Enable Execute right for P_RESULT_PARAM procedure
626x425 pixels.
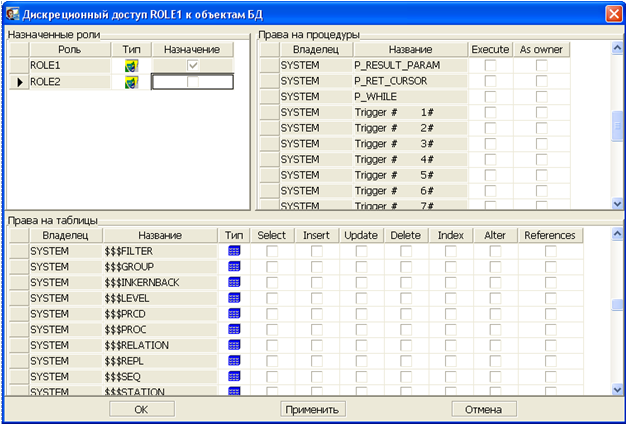490,65
